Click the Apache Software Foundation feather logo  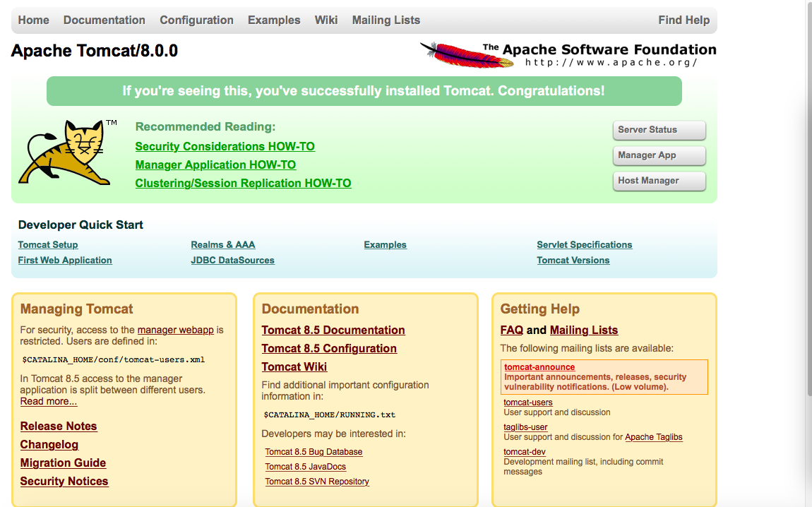point(568,55)
